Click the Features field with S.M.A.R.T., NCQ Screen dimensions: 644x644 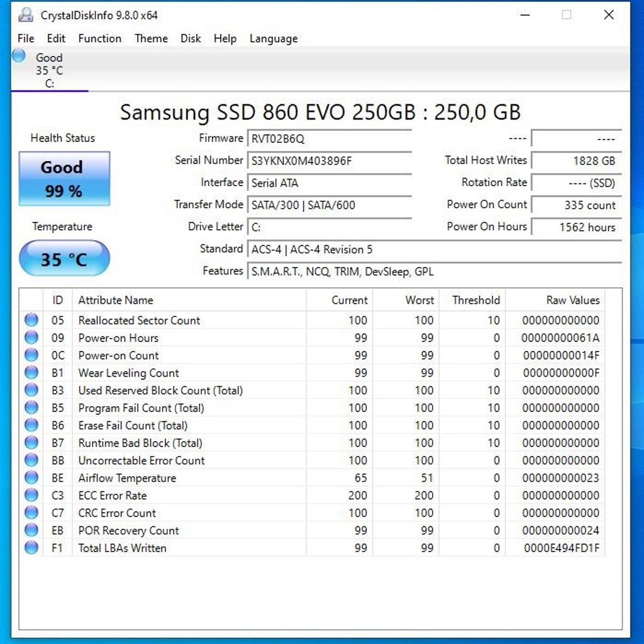(435, 272)
